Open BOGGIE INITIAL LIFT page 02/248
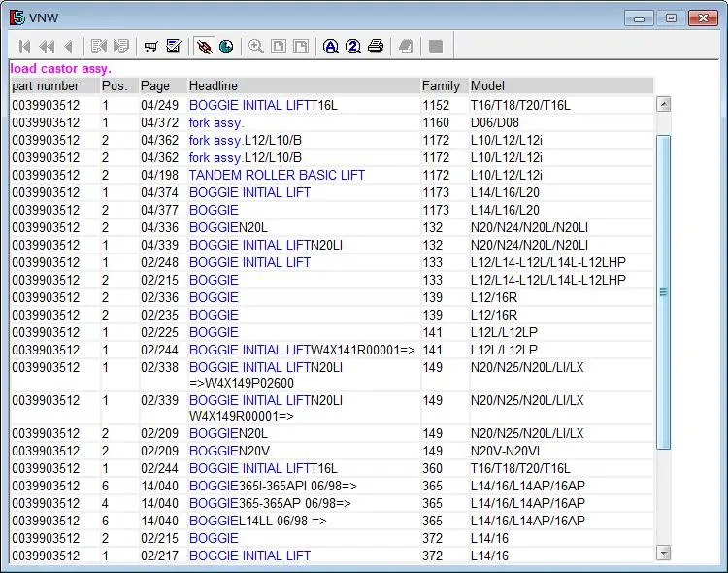The width and height of the screenshot is (728, 573). [x=249, y=262]
